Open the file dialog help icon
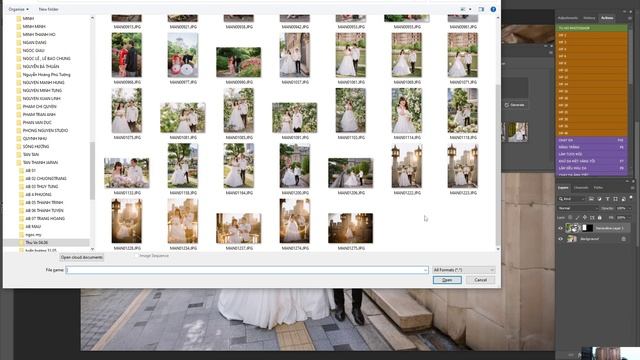The image size is (640, 360). point(493,9)
